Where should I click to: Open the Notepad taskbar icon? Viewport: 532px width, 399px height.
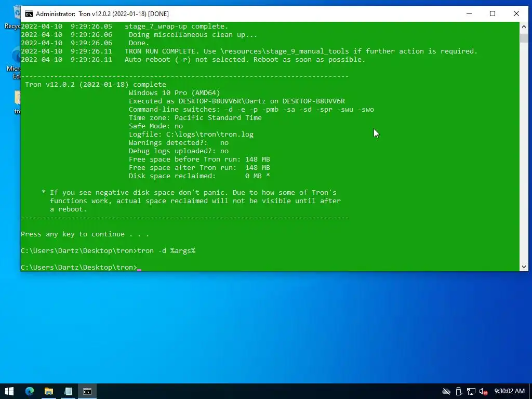(x=68, y=391)
